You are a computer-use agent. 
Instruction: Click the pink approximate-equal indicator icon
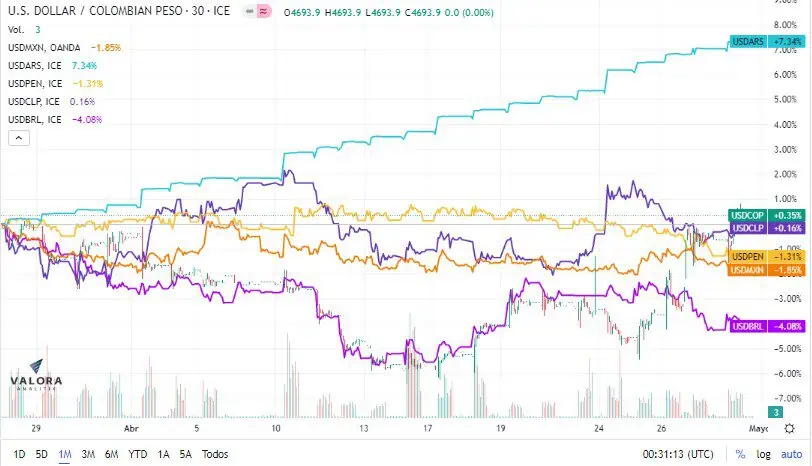(264, 11)
